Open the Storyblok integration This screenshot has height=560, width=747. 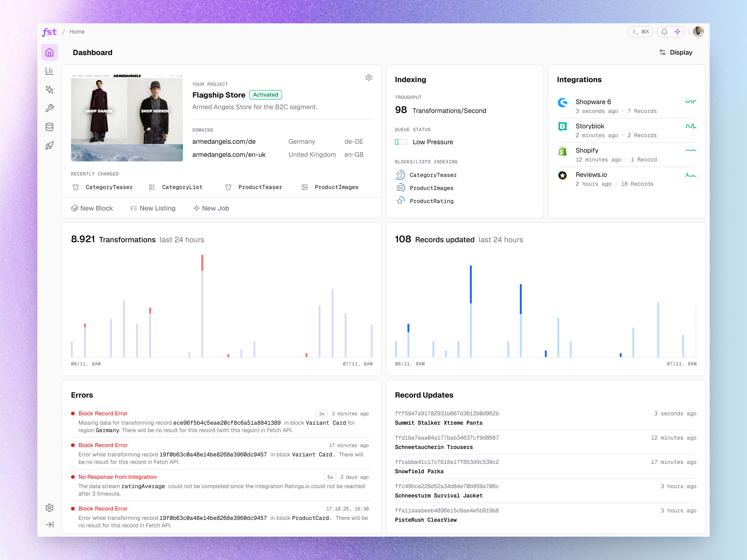pyautogui.click(x=627, y=130)
